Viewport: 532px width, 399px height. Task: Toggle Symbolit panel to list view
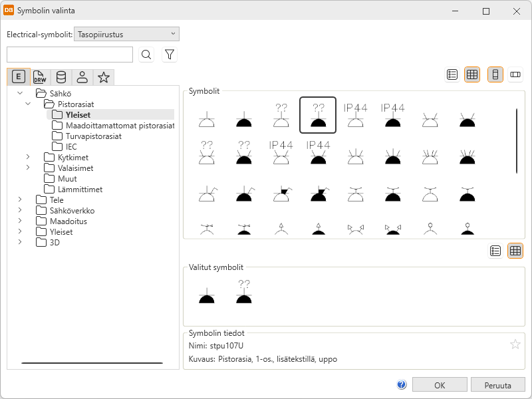(452, 74)
